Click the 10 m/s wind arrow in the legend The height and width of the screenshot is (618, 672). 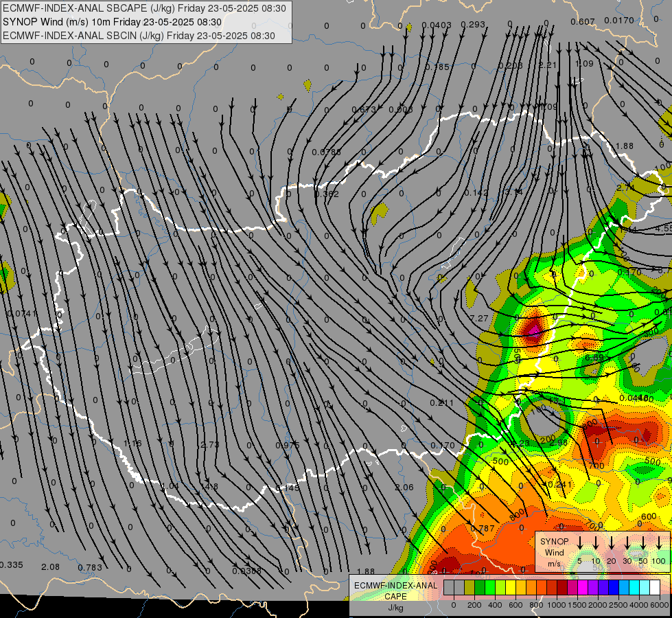[596, 543]
